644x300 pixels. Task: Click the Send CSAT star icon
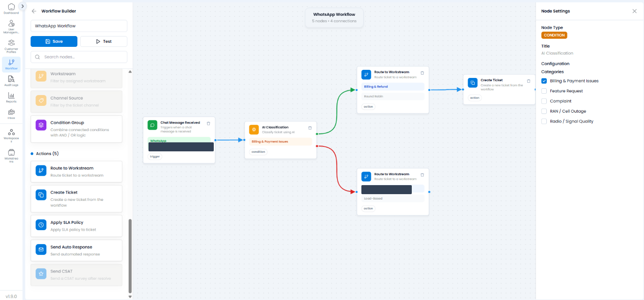click(x=41, y=274)
